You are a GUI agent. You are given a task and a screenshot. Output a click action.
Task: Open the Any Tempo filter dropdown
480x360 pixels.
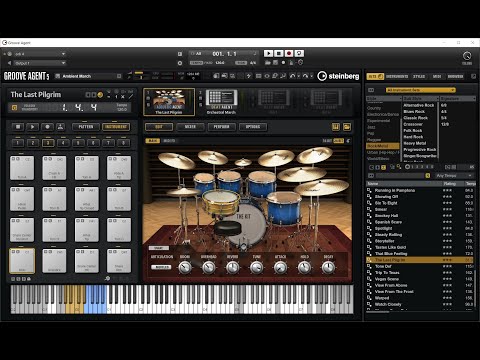click(x=454, y=175)
